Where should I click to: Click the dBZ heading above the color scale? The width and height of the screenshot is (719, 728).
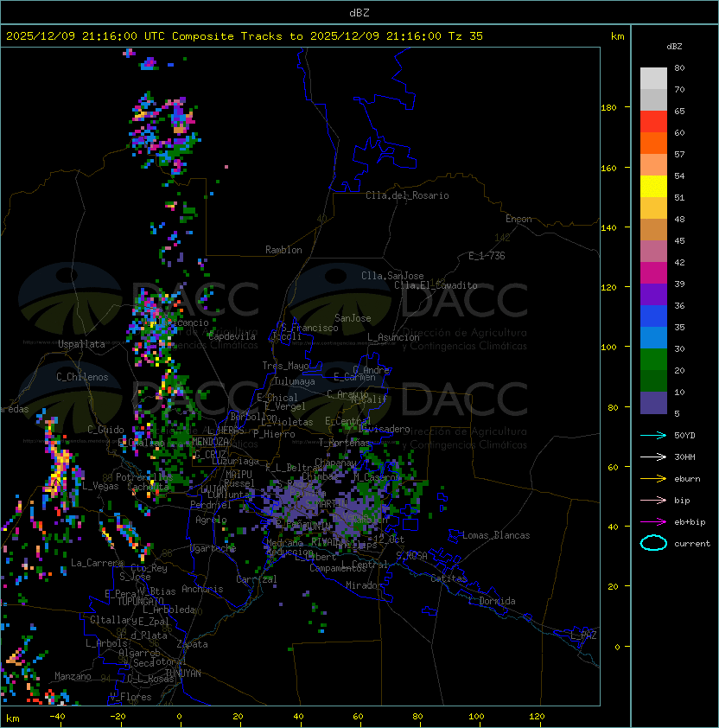click(674, 47)
